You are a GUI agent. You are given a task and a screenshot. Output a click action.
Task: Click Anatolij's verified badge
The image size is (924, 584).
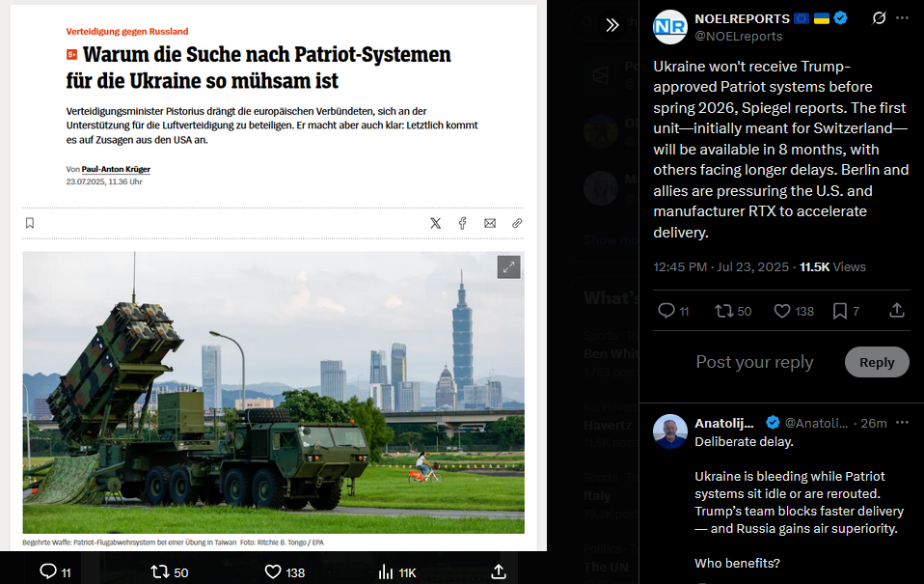point(773,423)
